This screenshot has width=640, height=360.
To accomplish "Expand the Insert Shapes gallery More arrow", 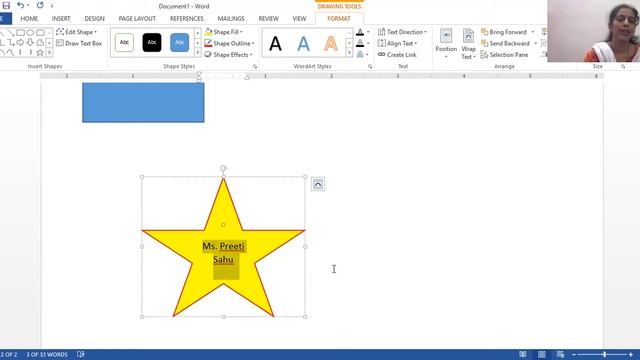I will coord(49,53).
